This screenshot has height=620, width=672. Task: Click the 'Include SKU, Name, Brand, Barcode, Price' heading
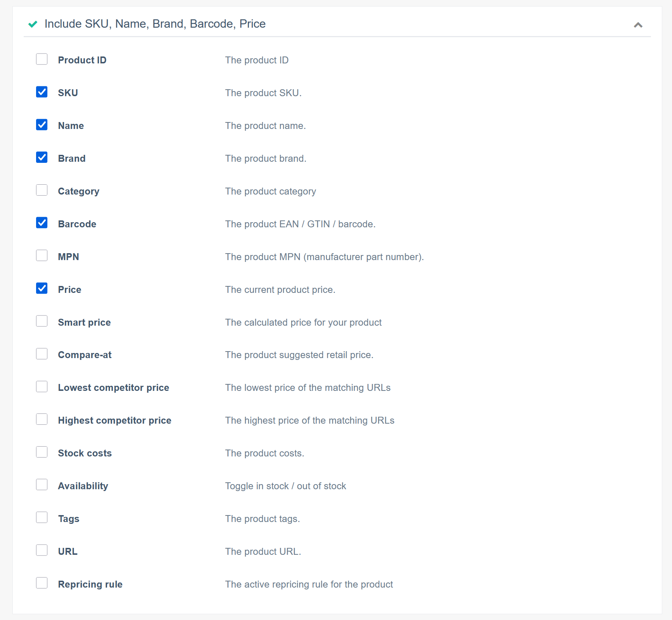[155, 24]
